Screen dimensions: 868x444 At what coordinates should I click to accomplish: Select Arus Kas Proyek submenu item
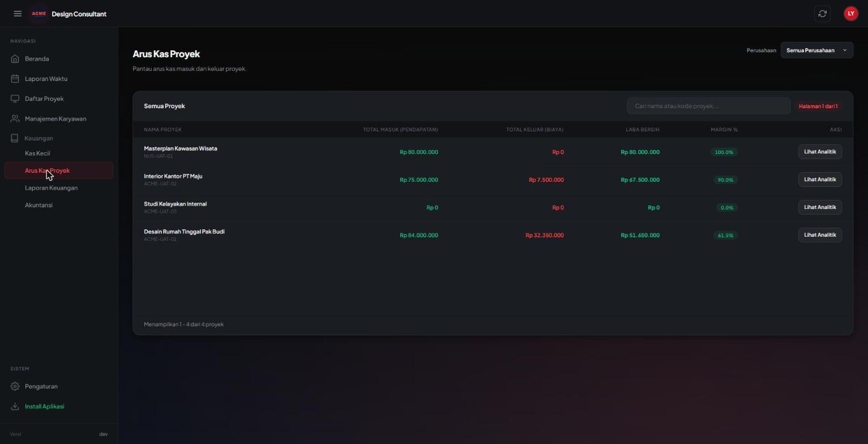point(59,170)
